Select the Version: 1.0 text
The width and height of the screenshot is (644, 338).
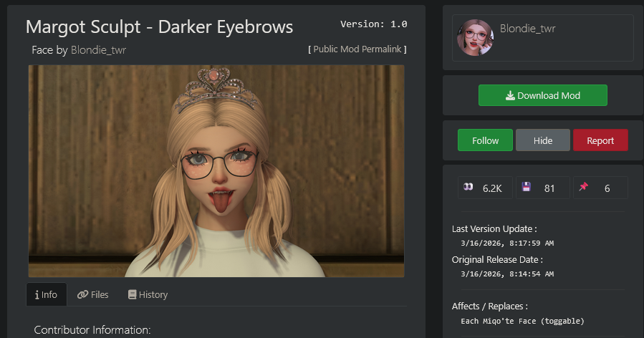(x=374, y=24)
